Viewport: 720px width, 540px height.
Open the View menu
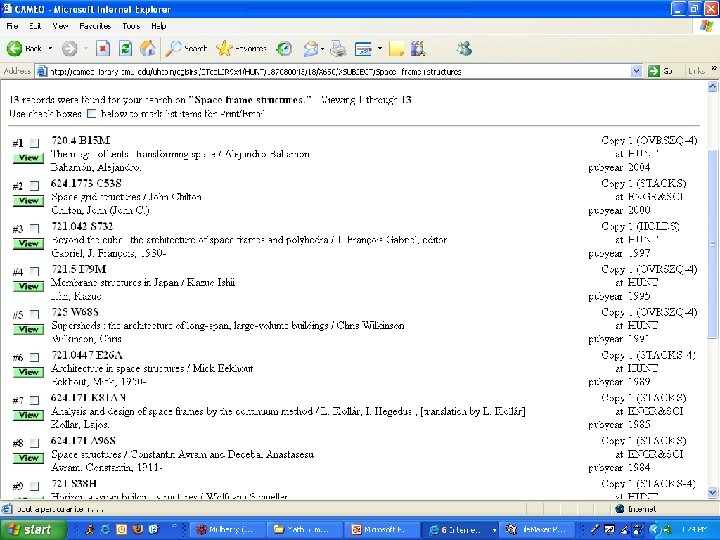(60, 26)
